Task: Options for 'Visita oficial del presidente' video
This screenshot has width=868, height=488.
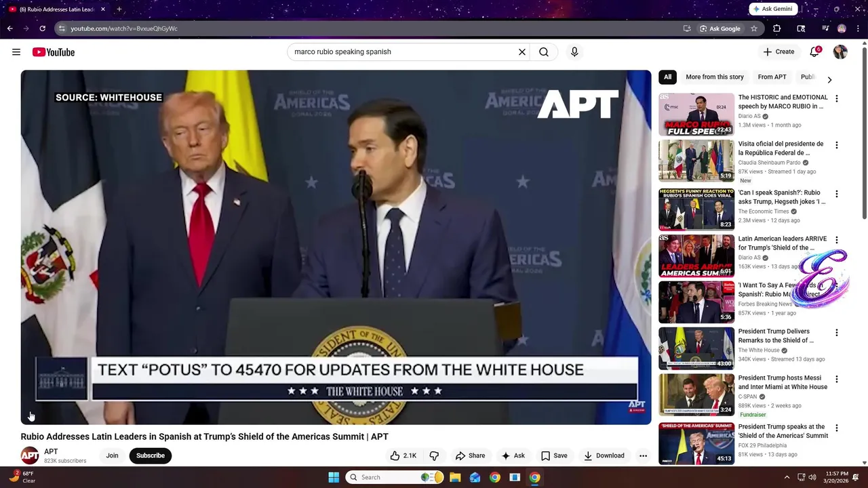Action: click(837, 145)
